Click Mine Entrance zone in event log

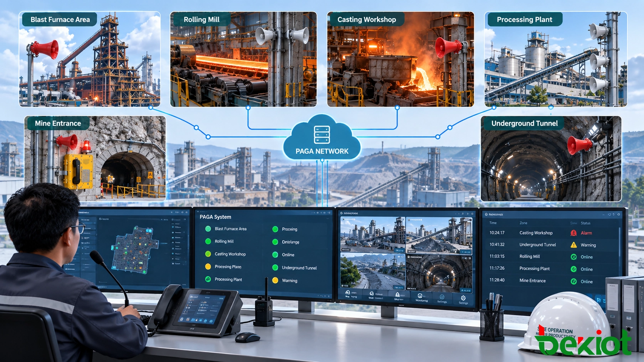(532, 281)
